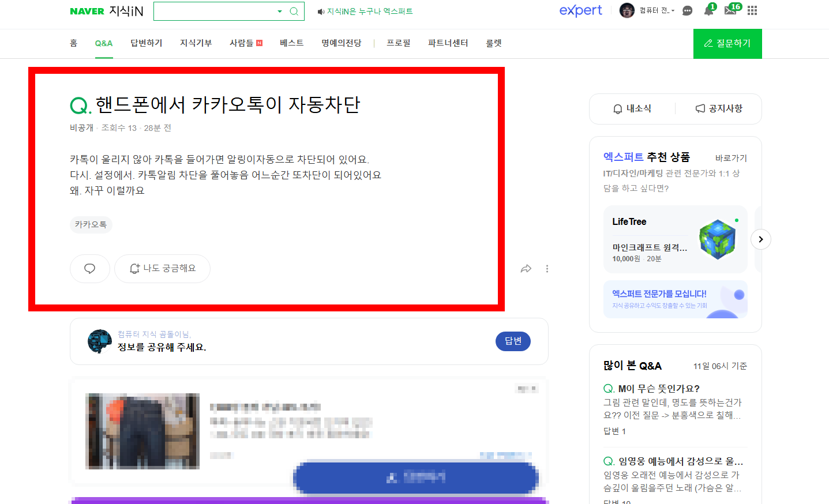Open the LifeTree 마인크래프트 원격 product card
This screenshot has height=504, width=829.
pos(676,239)
